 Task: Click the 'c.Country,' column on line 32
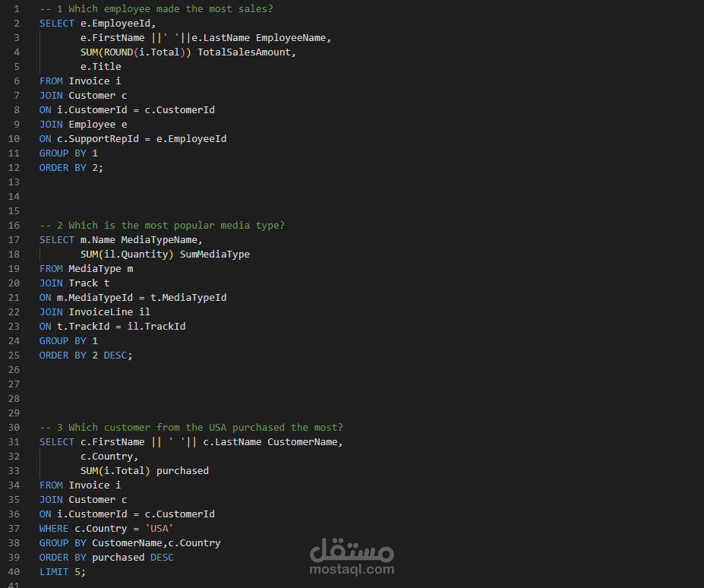[109, 457]
